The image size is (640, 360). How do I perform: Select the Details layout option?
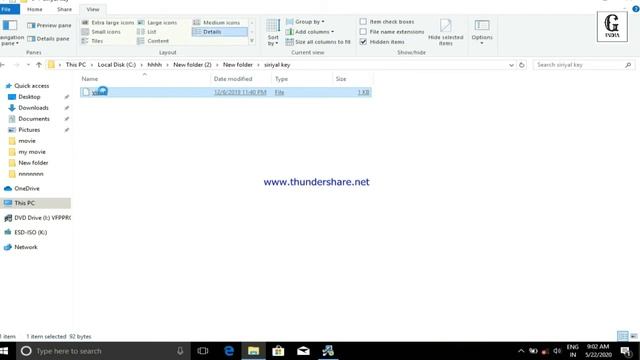point(220,32)
